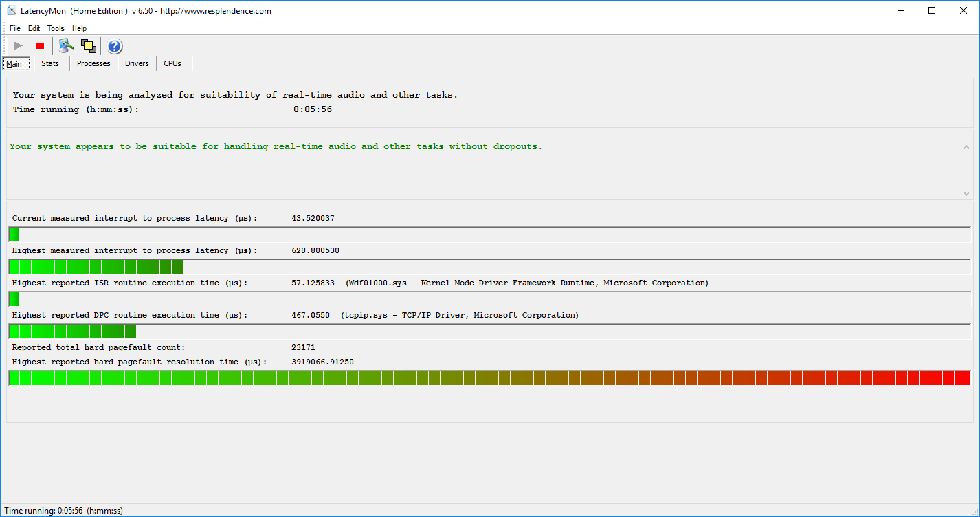Click the message box scroll up arrow

(966, 148)
